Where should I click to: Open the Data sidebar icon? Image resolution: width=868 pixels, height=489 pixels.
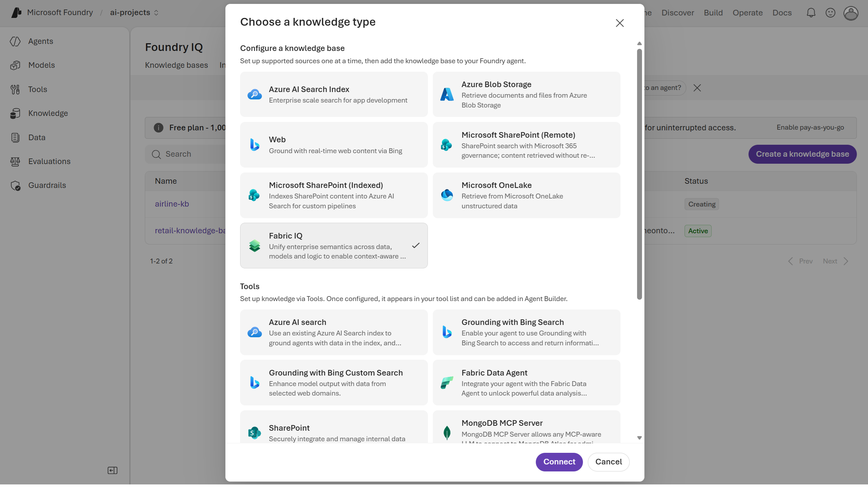[15, 138]
